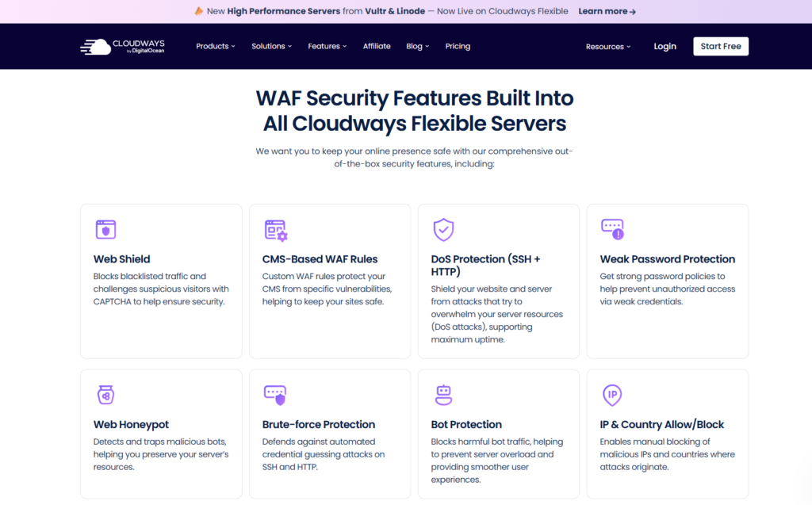The image size is (812, 505).
Task: Click the DoS Protection shield checkmark icon
Action: point(443,230)
